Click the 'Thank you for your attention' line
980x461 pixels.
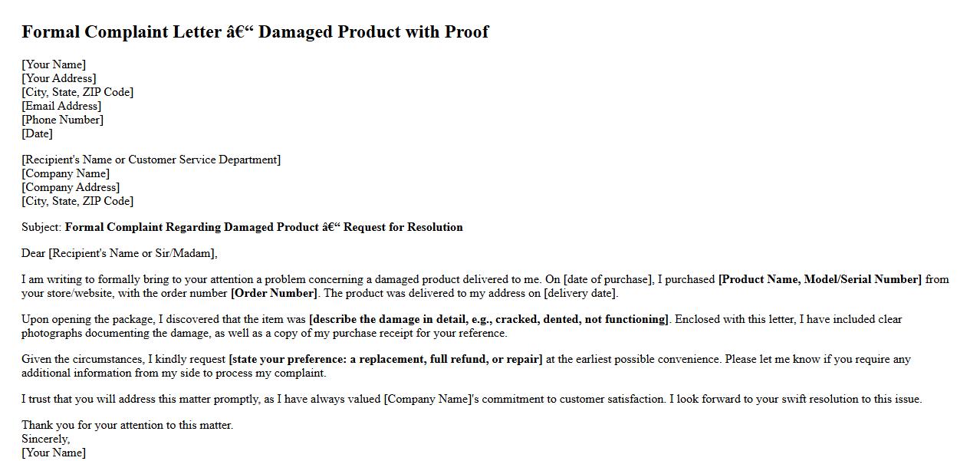click(127, 425)
